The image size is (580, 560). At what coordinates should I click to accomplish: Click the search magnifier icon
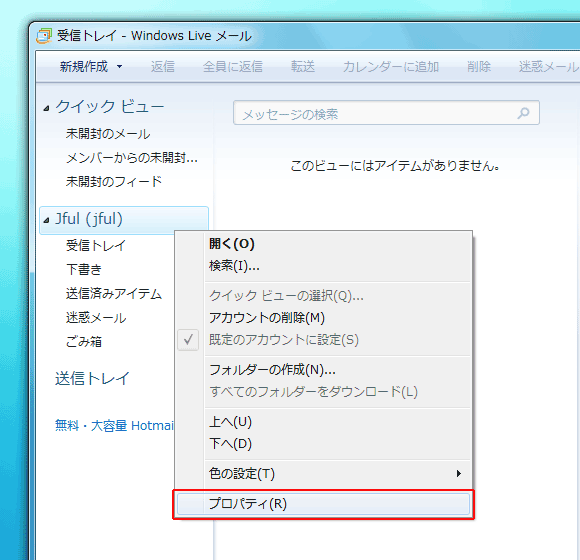(x=523, y=113)
